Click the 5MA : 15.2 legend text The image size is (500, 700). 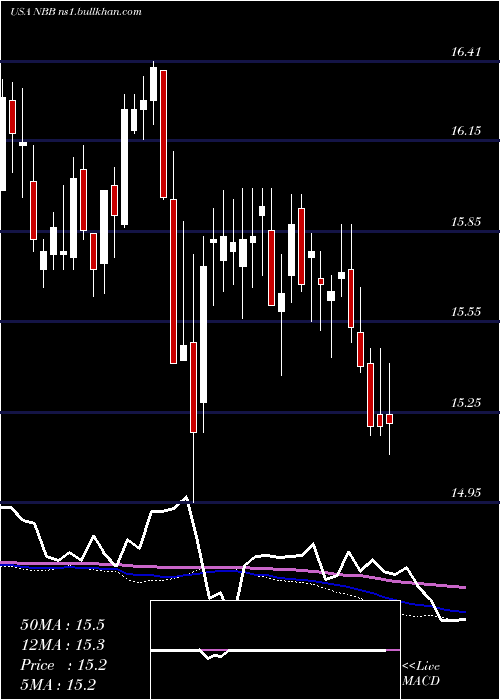pos(58,685)
